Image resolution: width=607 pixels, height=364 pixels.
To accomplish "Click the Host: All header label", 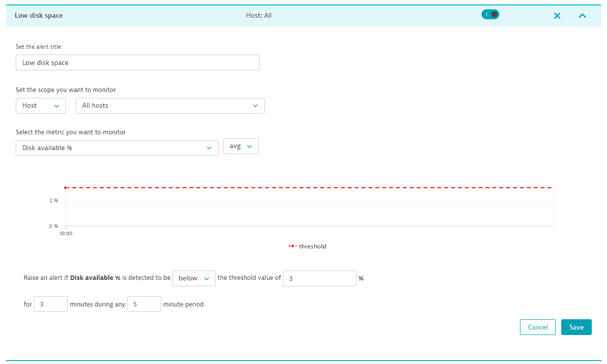I will 259,16.
